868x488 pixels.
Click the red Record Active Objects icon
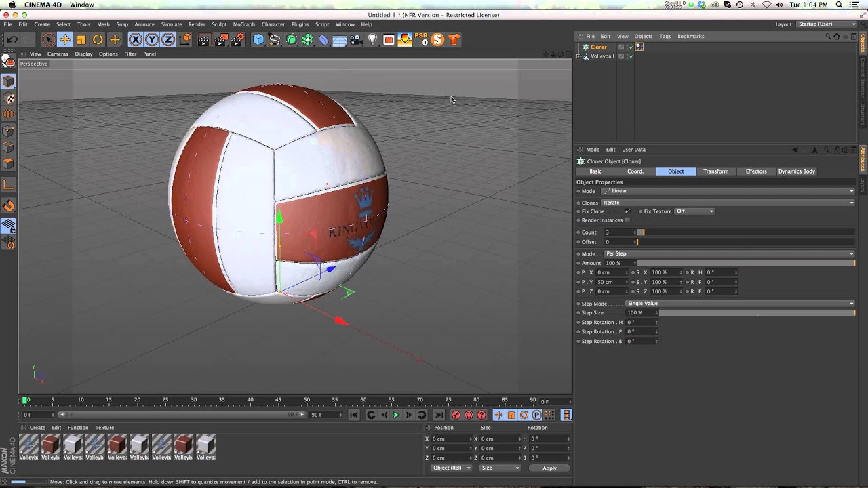(456, 415)
